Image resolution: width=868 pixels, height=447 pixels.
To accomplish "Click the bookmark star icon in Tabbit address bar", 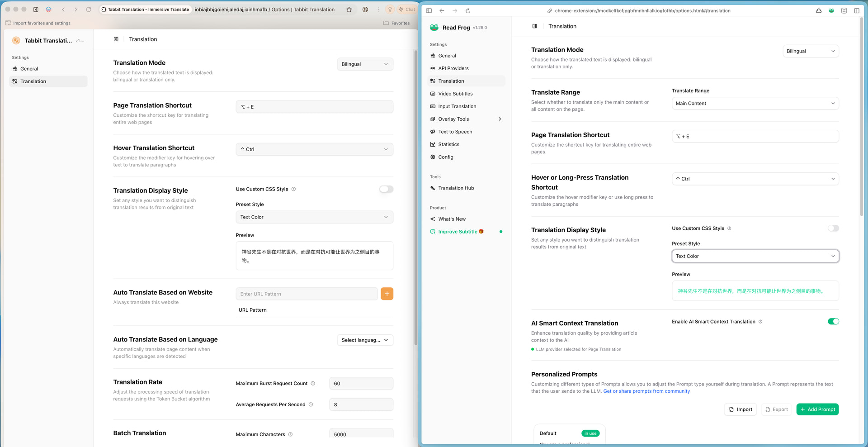I will point(349,10).
